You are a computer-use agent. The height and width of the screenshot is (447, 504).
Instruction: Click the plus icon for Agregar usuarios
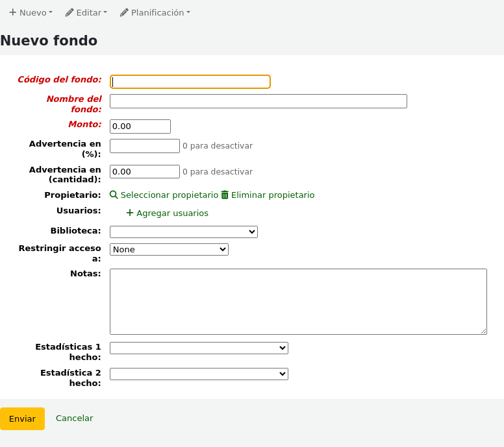130,213
